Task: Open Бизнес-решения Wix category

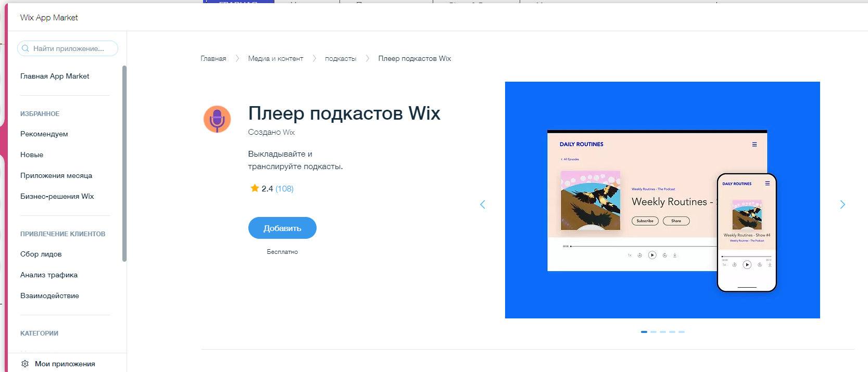Action: 57,196
